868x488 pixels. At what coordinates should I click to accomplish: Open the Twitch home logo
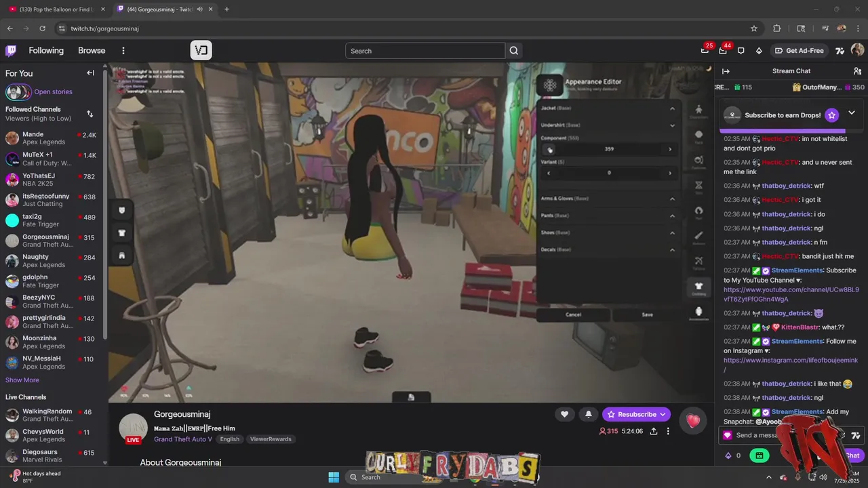pos(11,51)
